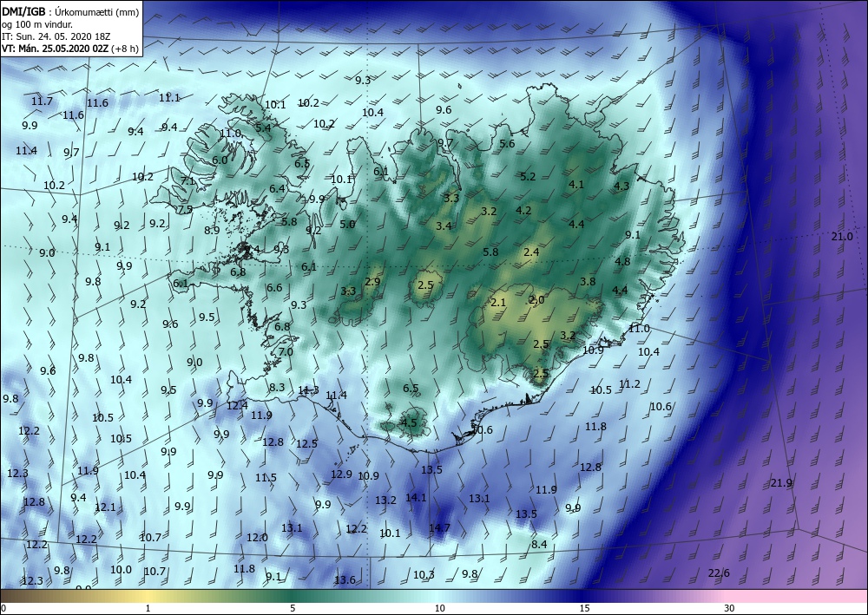Click the 'DMI/IGB : Úrkomumætti (mm)' title text
The width and height of the screenshot is (868, 615).
(70, 12)
